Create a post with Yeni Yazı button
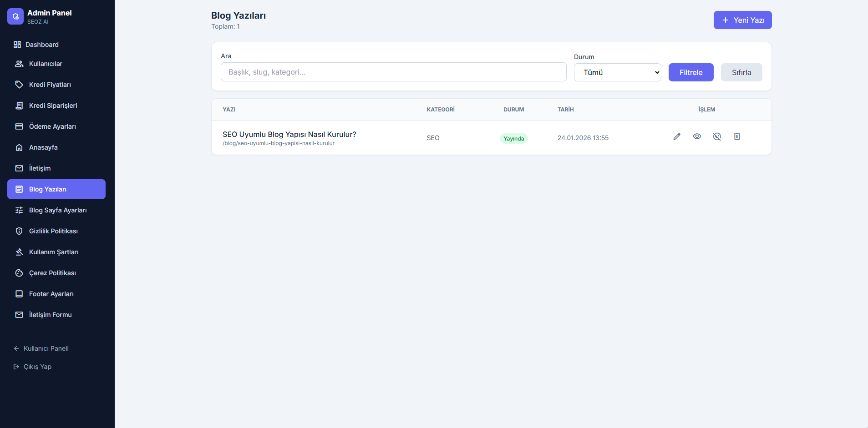Screen dimensions: 868x428 click(x=742, y=20)
